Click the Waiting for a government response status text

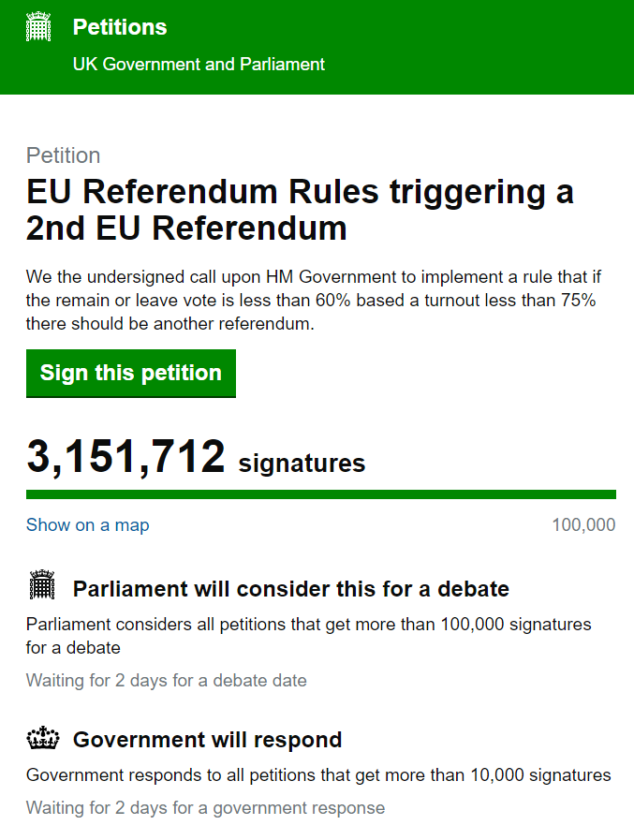click(205, 807)
